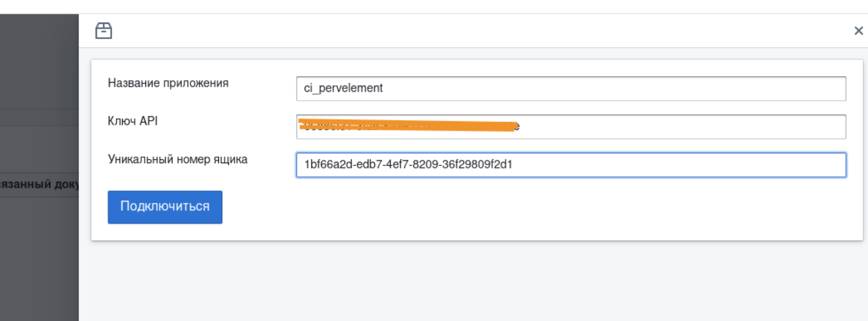Viewport: 868px width, 321px height.
Task: Focus the application name input field
Action: tap(571, 88)
